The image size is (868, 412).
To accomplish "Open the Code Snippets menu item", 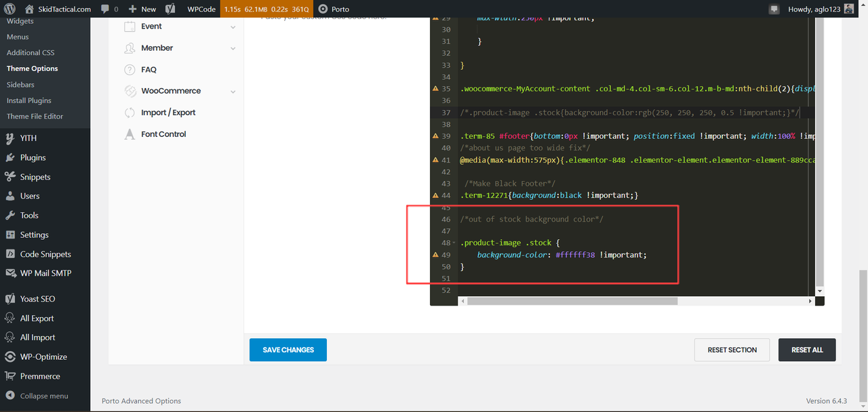I will click(45, 254).
